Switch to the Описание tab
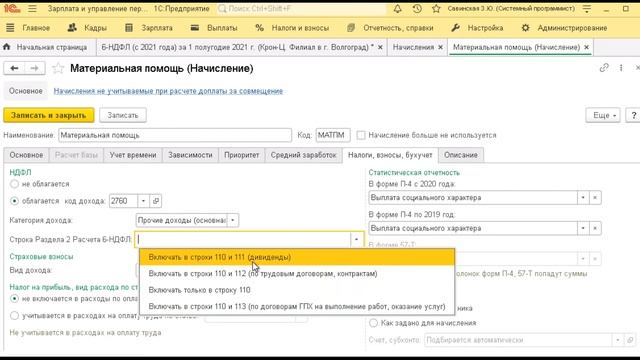The image size is (640, 360). coord(461,155)
